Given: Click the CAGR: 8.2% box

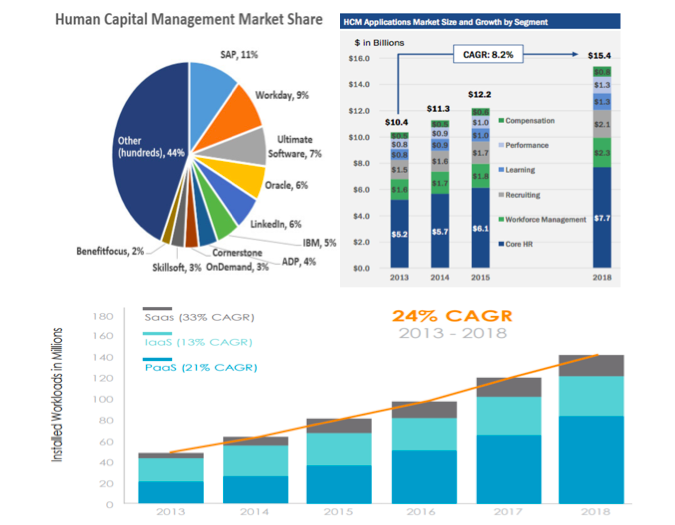Looking at the screenshot, I should pos(488,54).
